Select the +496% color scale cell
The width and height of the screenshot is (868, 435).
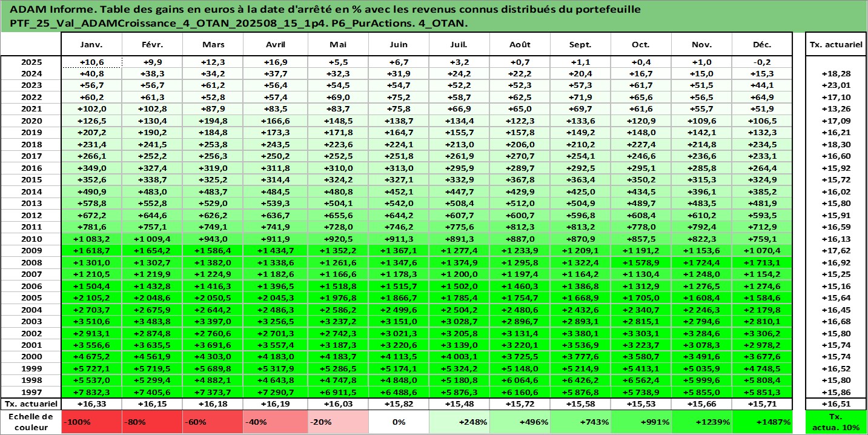click(x=520, y=422)
